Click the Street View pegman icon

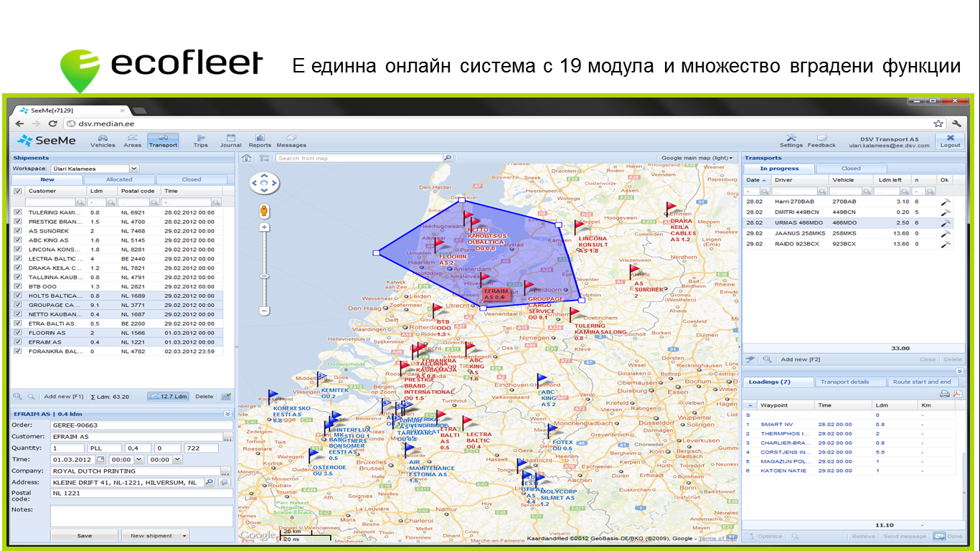[264, 211]
